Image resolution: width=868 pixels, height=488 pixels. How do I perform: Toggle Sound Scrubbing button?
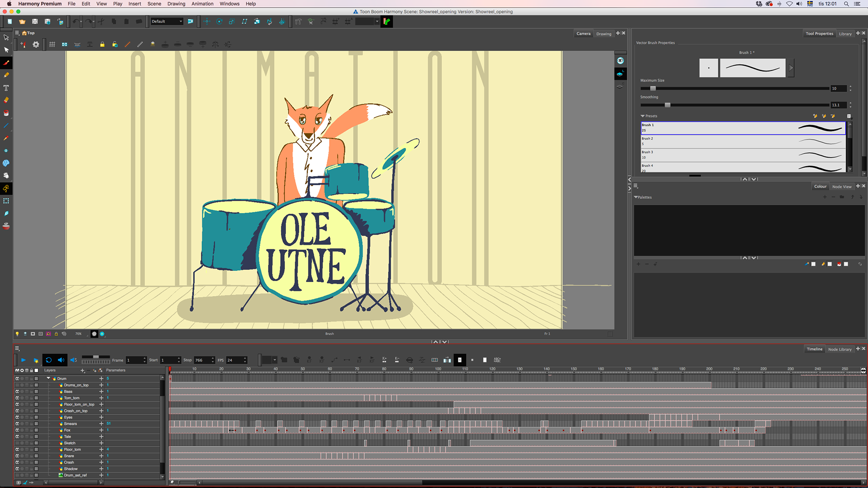(74, 360)
